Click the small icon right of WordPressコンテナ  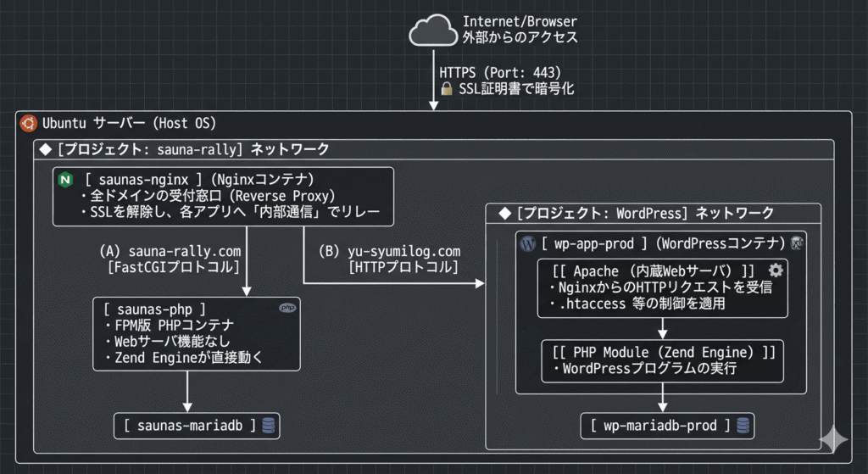[797, 244]
